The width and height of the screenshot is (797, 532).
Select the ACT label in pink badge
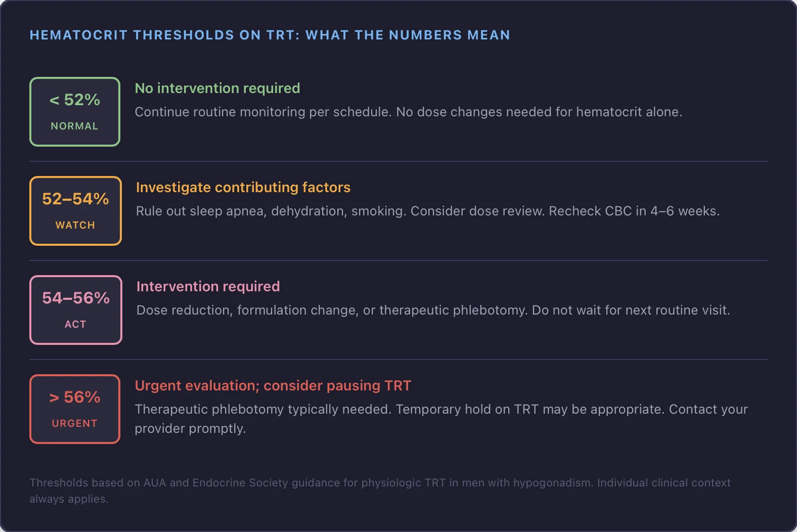[x=76, y=324]
